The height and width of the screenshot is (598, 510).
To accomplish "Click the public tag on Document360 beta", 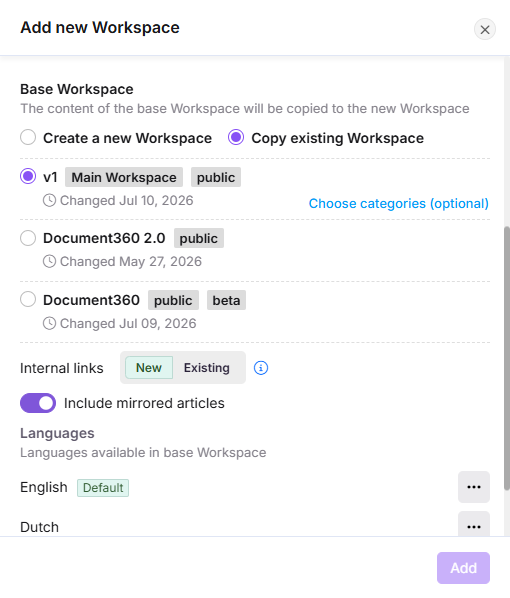I will (x=174, y=300).
